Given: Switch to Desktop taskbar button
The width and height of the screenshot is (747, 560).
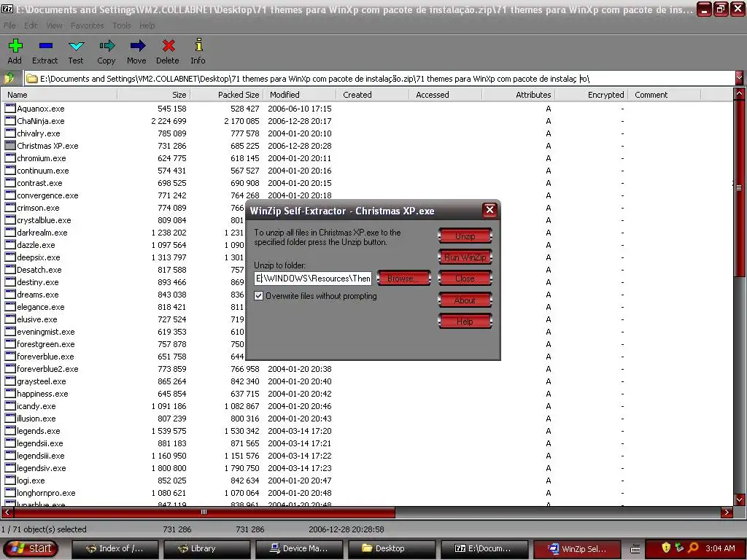Looking at the screenshot, I should (391, 548).
